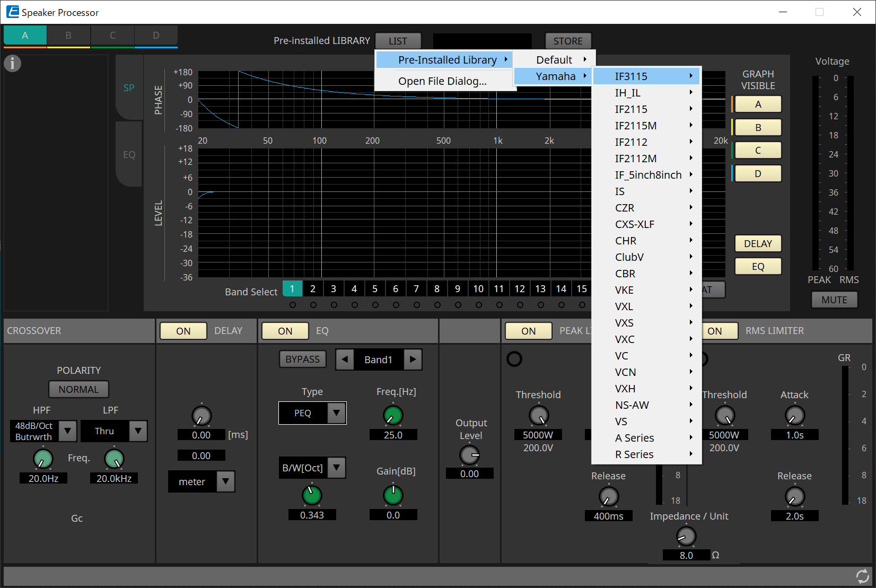Image resolution: width=876 pixels, height=588 pixels.
Task: Click the info icon
Action: (12, 63)
